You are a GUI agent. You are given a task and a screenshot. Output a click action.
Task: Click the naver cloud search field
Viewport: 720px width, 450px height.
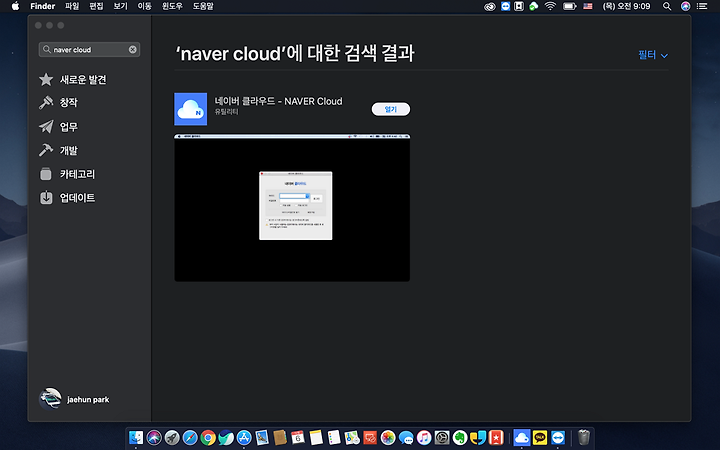pyautogui.click(x=89, y=50)
